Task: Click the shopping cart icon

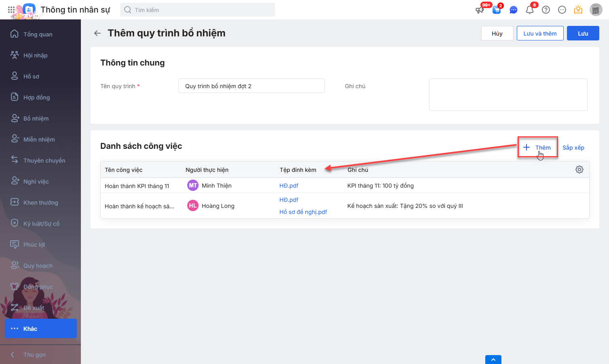Action: tap(497, 10)
